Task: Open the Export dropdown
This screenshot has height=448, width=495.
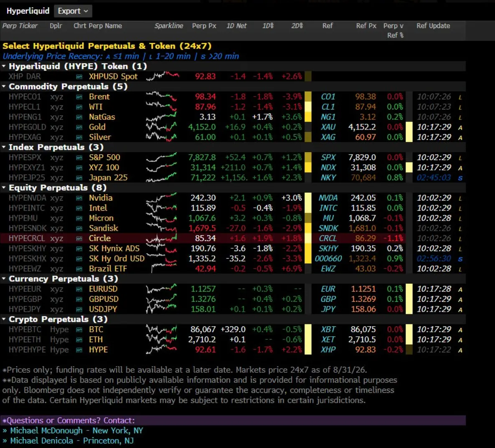Action: (73, 11)
